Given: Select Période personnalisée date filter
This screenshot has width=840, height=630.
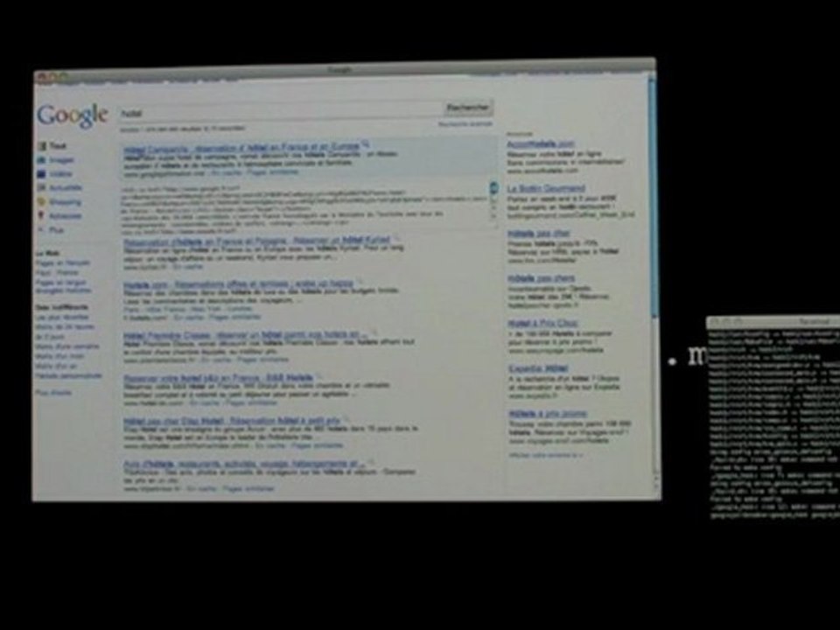Looking at the screenshot, I should tap(68, 376).
